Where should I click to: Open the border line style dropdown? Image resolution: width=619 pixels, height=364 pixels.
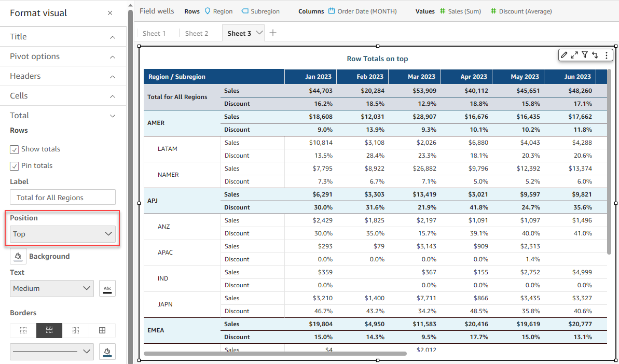pos(52,352)
